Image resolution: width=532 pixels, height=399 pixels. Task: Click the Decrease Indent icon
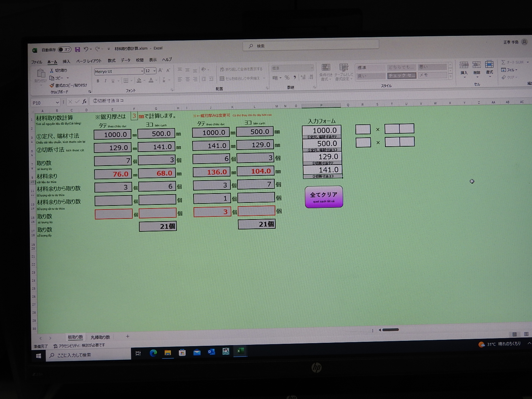tap(203, 79)
